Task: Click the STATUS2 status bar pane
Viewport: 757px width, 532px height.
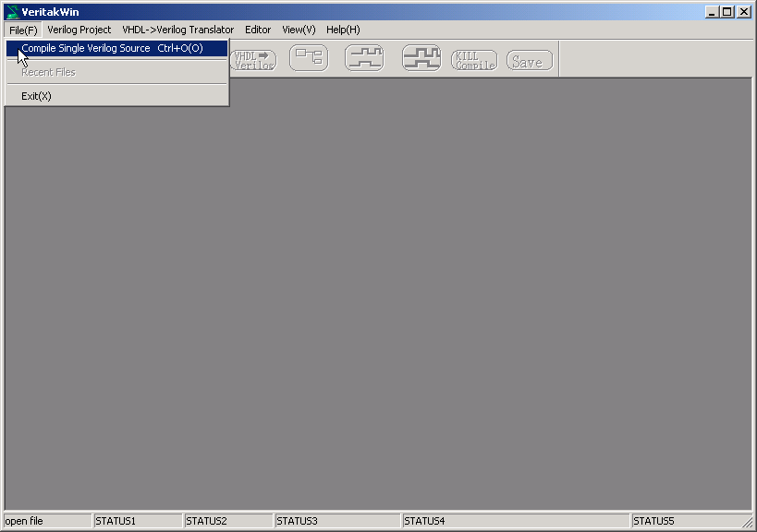Action: [x=228, y=521]
